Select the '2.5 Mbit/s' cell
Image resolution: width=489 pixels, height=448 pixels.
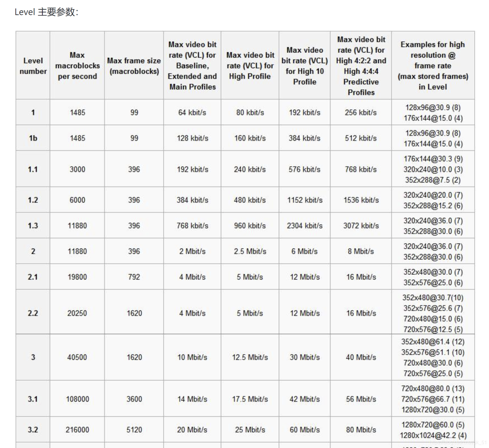[250, 251]
